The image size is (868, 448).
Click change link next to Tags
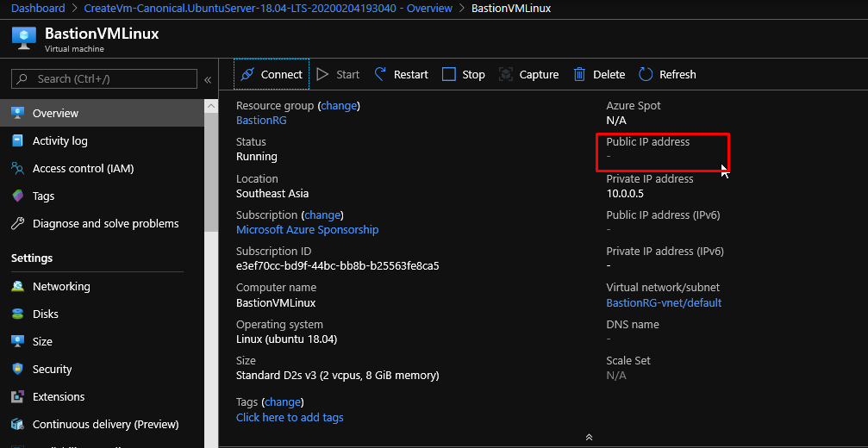pyautogui.click(x=283, y=401)
